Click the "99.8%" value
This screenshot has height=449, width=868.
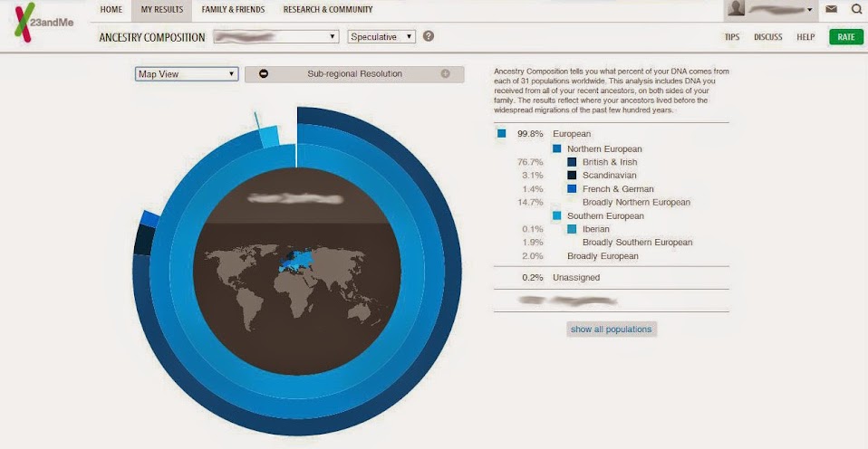pyautogui.click(x=530, y=134)
